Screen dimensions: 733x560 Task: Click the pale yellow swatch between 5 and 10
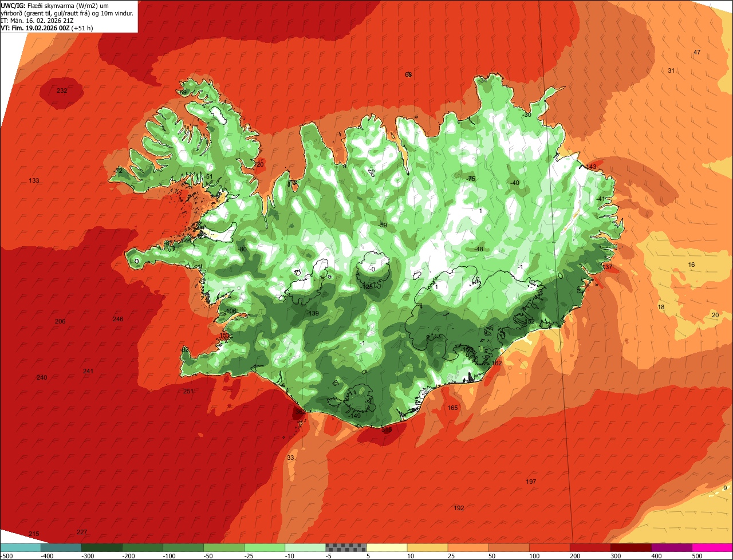click(387, 547)
